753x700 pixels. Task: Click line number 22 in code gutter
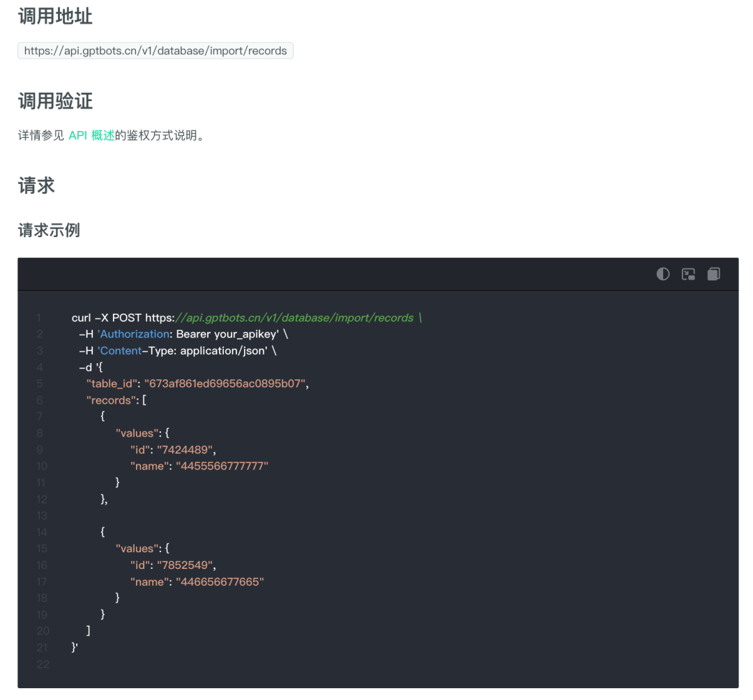pos(43,664)
